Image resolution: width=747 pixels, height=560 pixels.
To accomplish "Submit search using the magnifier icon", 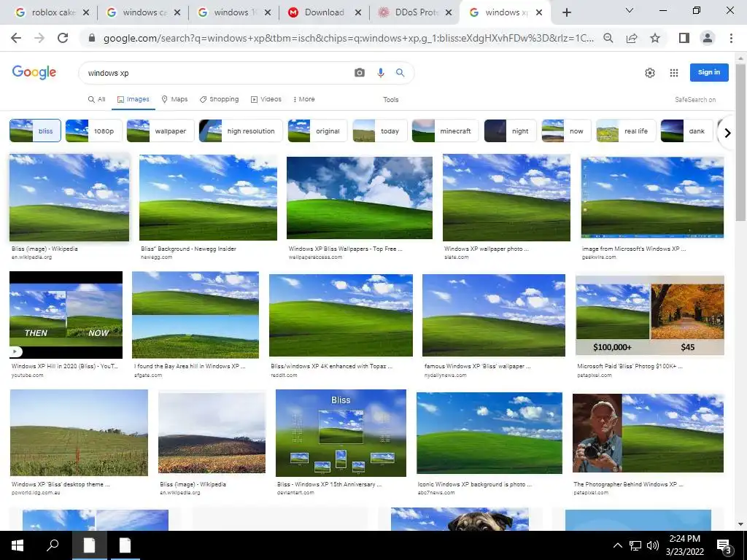I will [x=400, y=73].
